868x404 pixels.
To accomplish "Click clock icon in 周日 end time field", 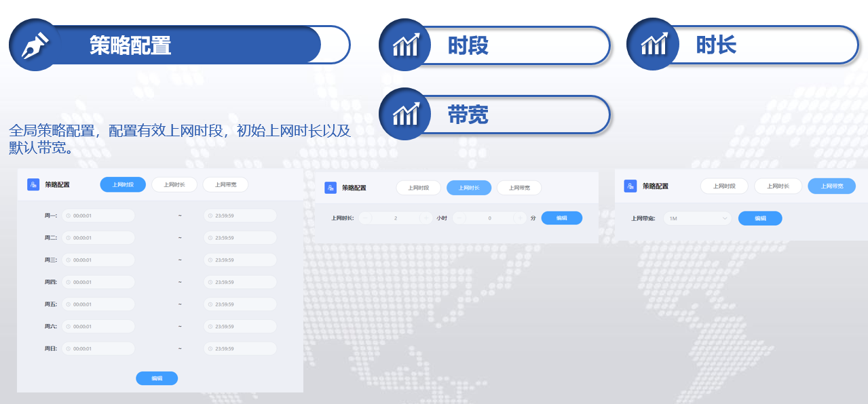I will click(210, 348).
